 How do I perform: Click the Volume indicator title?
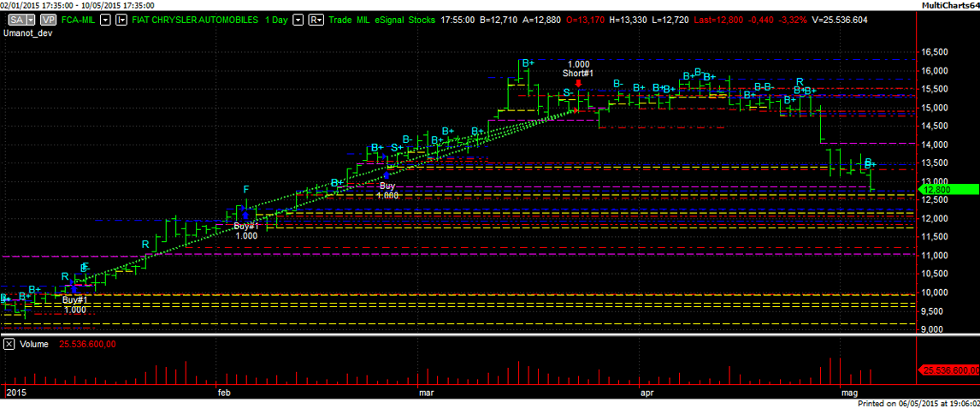[x=35, y=344]
